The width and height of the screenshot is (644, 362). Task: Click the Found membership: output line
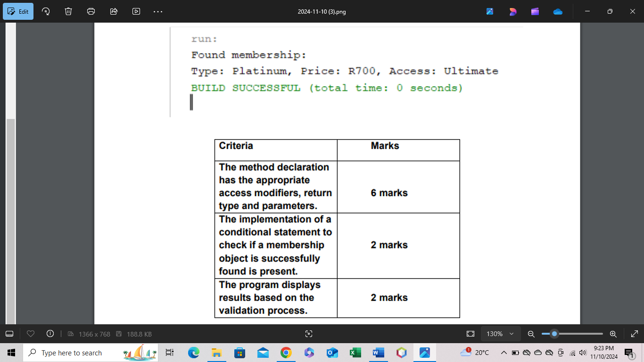249,55
